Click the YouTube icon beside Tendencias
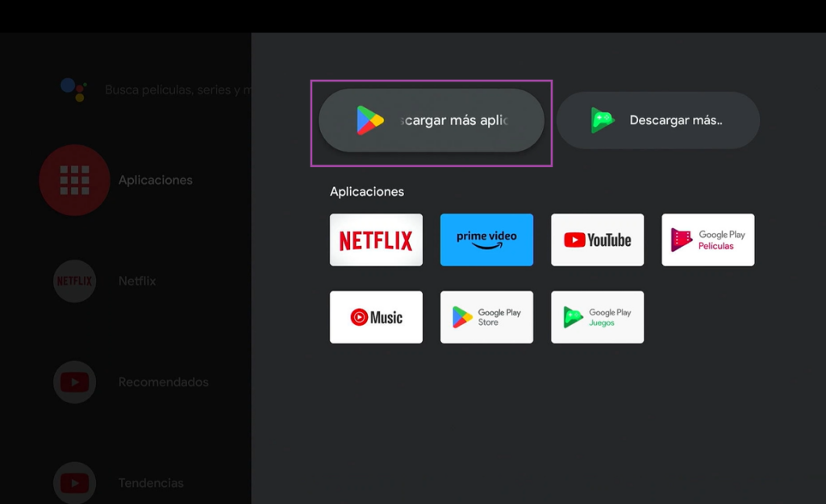Screen dimensions: 826x504 [x=74, y=482]
